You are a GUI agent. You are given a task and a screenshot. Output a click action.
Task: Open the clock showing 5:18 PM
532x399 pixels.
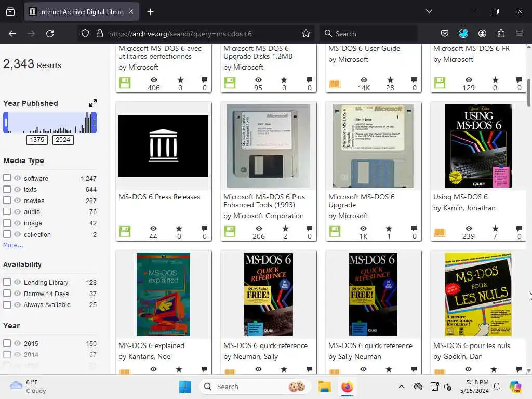tap(475, 387)
